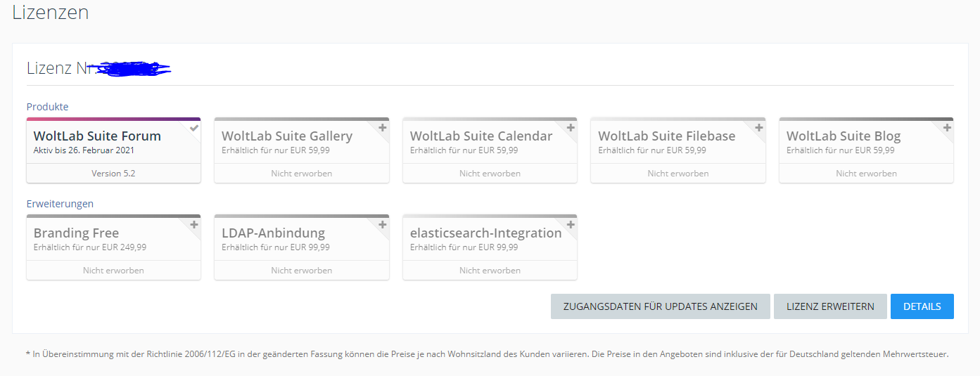Click Version 5.2 on the Forum card
The image size is (980, 376).
(113, 174)
